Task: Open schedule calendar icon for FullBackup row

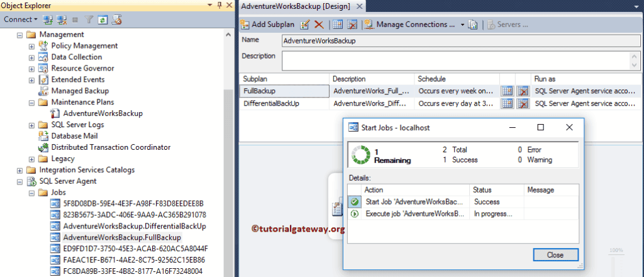Action: point(508,91)
